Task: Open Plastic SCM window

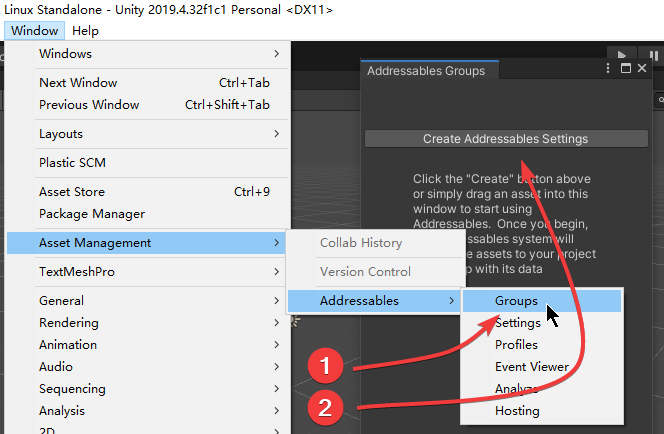Action: (148, 163)
